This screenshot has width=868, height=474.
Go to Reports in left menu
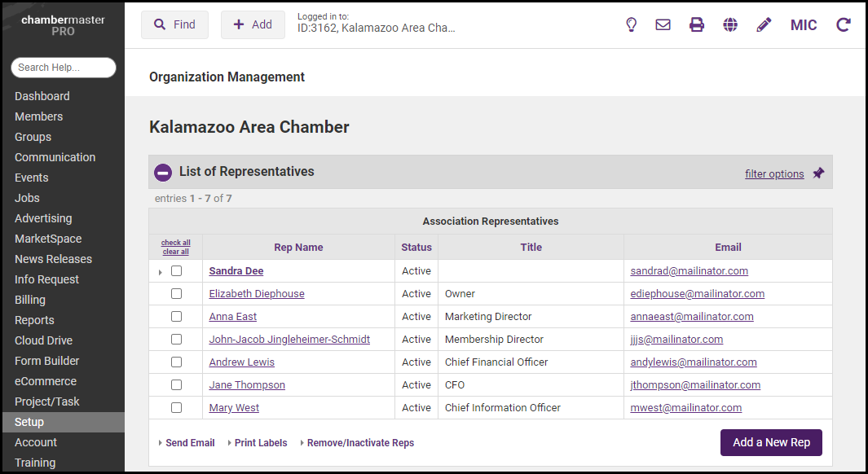point(34,320)
